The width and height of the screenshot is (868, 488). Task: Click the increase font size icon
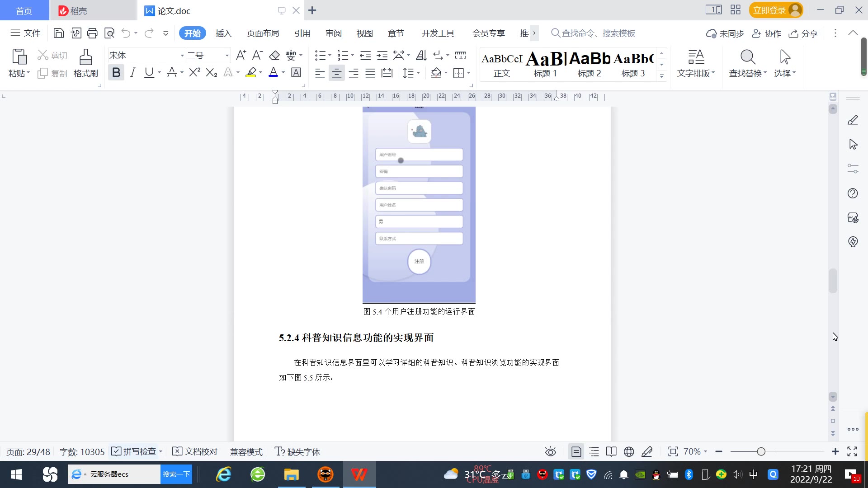point(241,56)
